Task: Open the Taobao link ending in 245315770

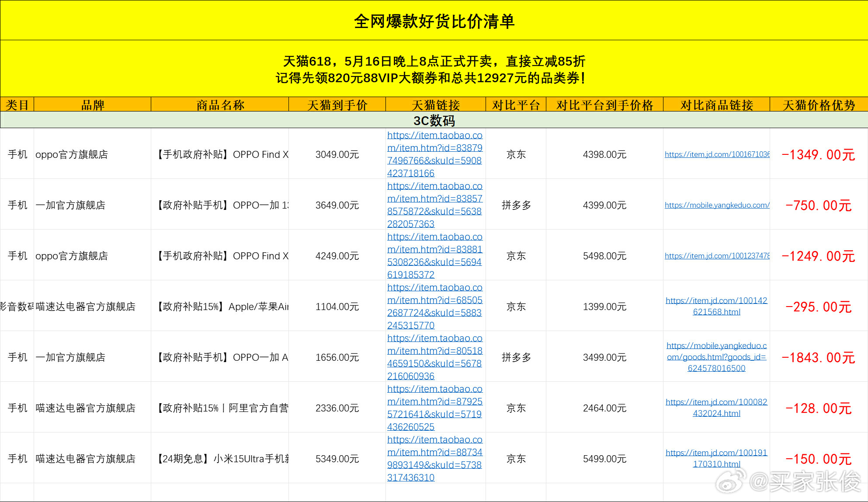Action: [x=435, y=306]
